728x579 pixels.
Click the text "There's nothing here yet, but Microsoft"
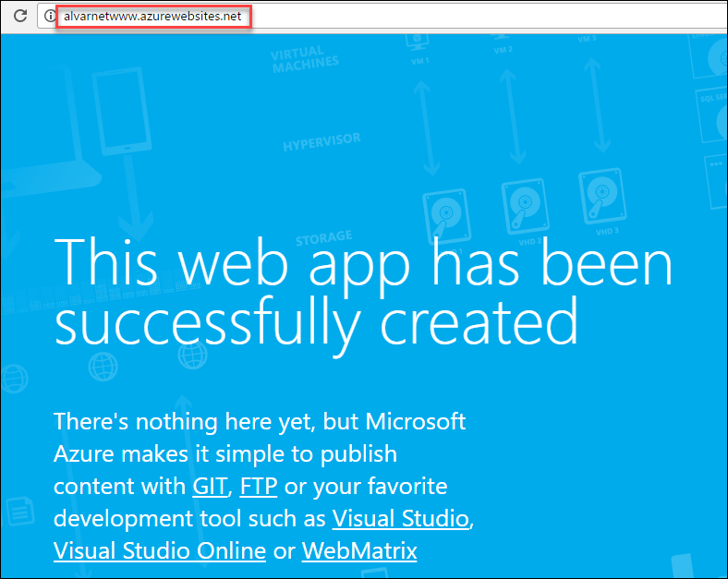(260, 421)
